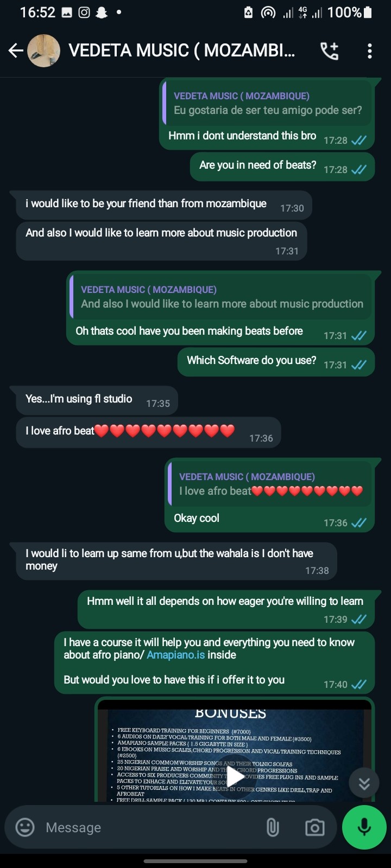Select the "Which Software do you use?" message

pyautogui.click(x=276, y=362)
